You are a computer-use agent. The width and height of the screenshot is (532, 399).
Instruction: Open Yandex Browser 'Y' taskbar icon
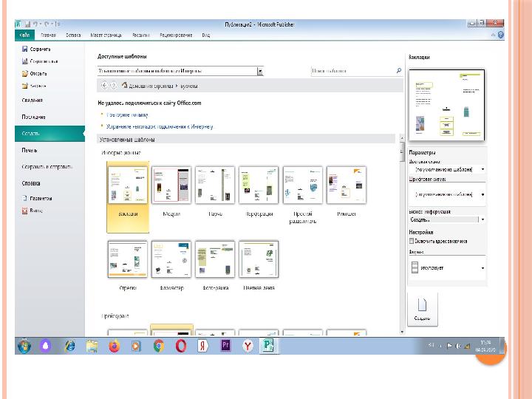[x=248, y=346]
